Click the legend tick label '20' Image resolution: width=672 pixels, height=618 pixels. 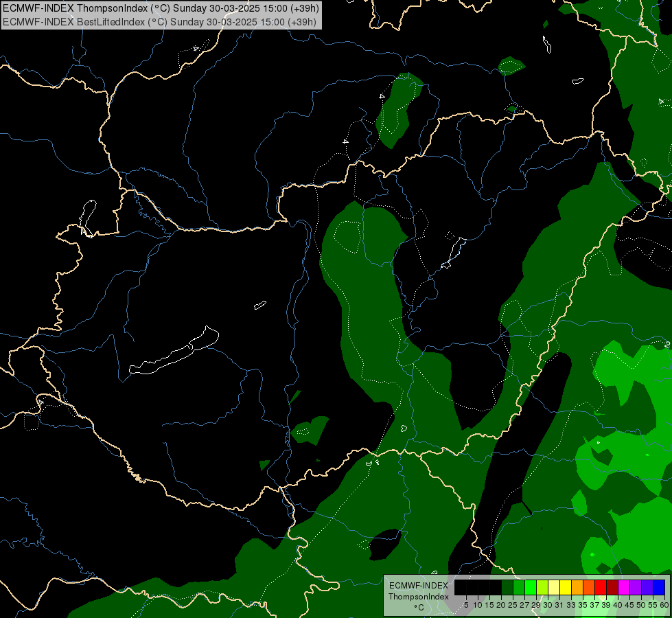[x=501, y=605]
